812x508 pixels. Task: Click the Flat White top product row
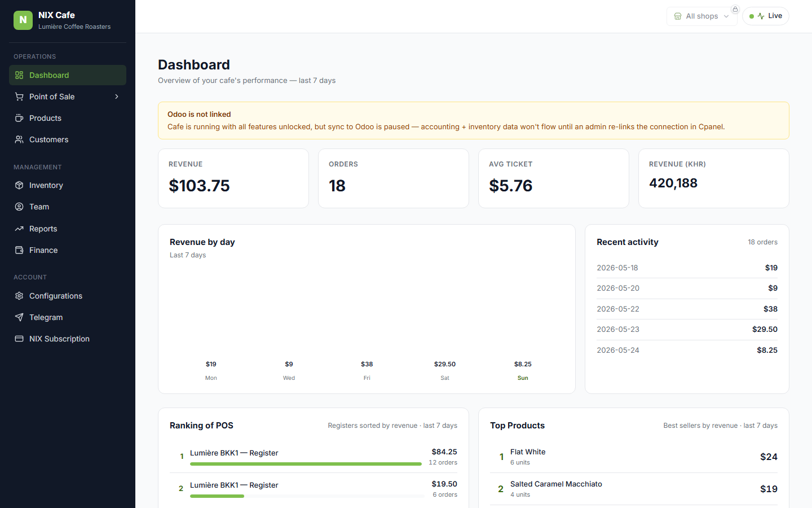634,457
